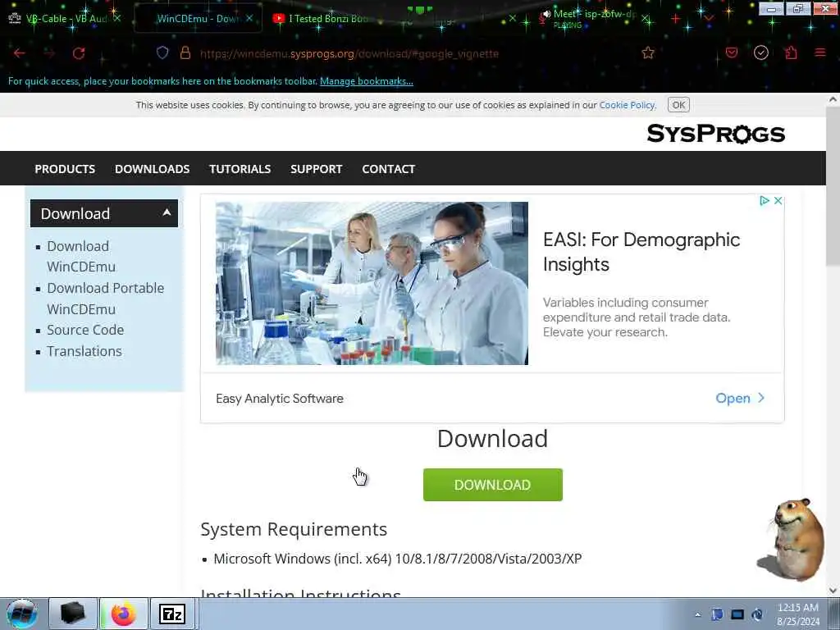Click Open on the ad banner
Viewport: 840px width, 630px height.
pyautogui.click(x=740, y=398)
